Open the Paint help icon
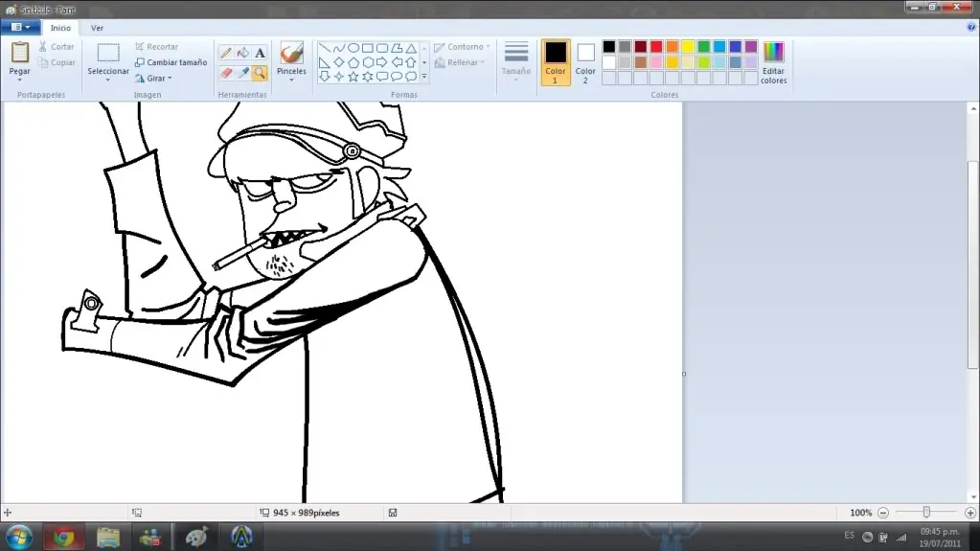The image size is (980, 551). point(970,27)
